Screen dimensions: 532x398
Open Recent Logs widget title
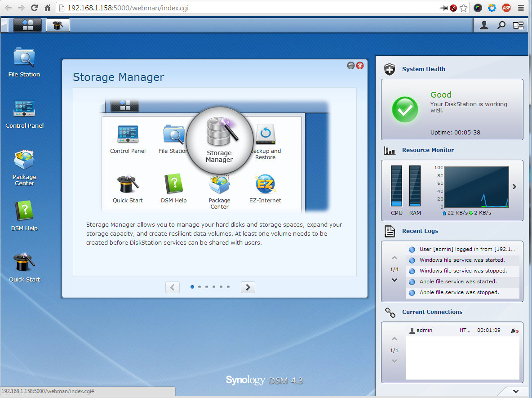[420, 231]
